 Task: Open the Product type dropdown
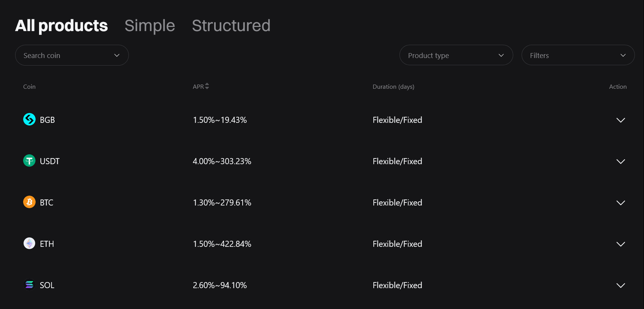click(x=456, y=55)
